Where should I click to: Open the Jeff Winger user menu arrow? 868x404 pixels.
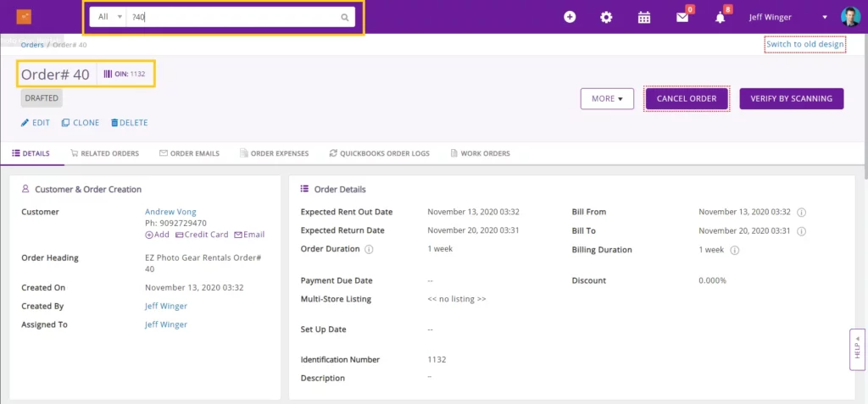pyautogui.click(x=825, y=17)
